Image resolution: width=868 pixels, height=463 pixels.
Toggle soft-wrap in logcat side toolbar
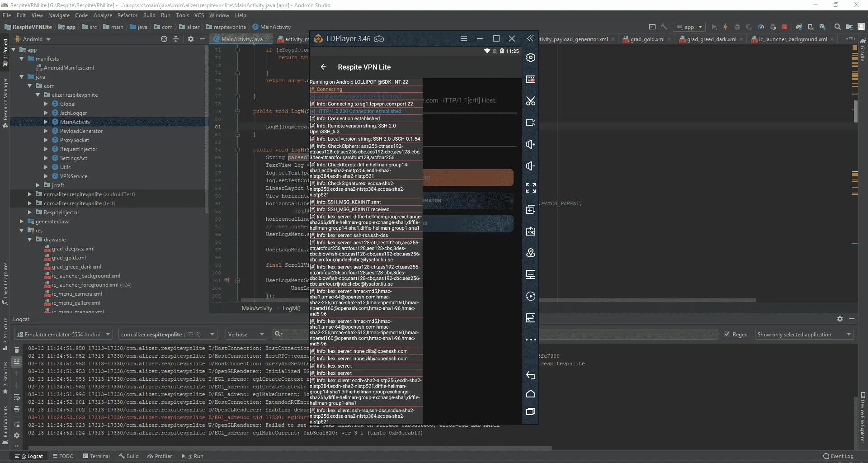(x=17, y=397)
